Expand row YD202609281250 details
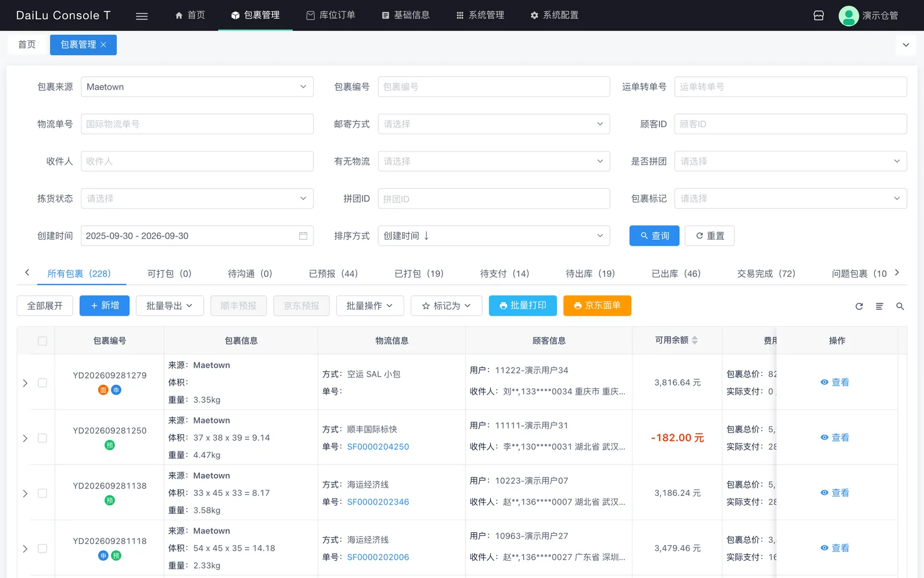 point(25,438)
